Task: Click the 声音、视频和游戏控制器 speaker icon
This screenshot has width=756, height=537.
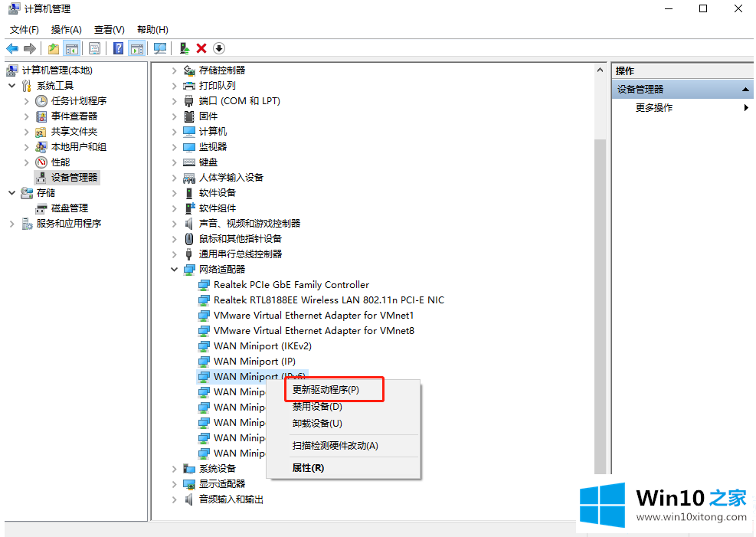Action: (x=189, y=224)
